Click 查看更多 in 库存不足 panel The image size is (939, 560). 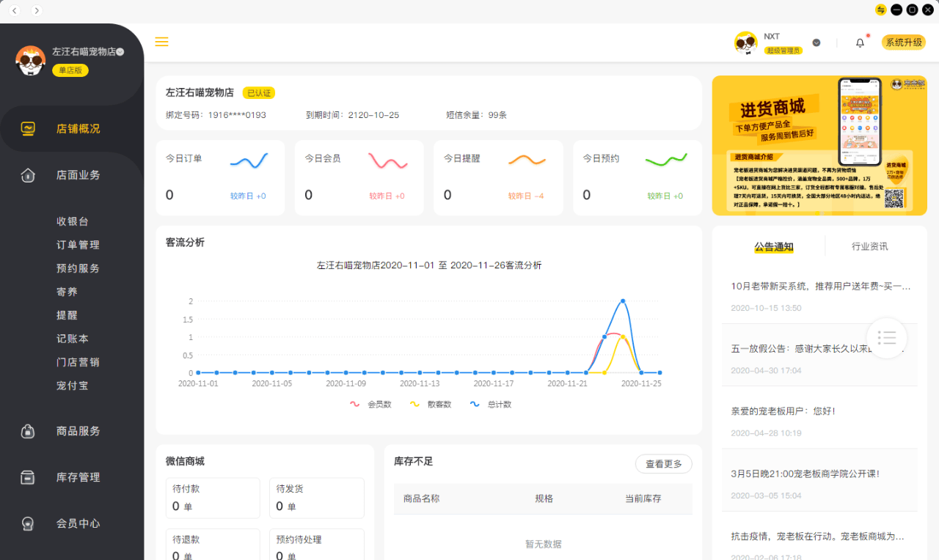[x=664, y=464]
